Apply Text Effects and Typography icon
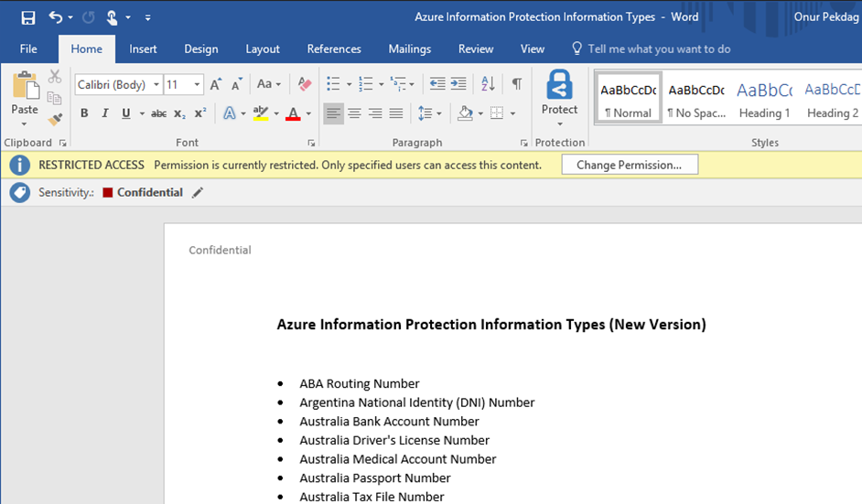Screen dimensions: 862x504 tap(230, 113)
